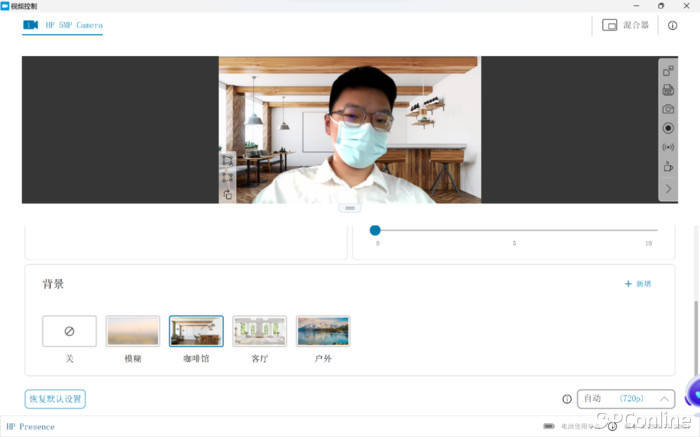Open the resolution dropdown 自动 (720p)
The height and width of the screenshot is (437, 700).
625,398
